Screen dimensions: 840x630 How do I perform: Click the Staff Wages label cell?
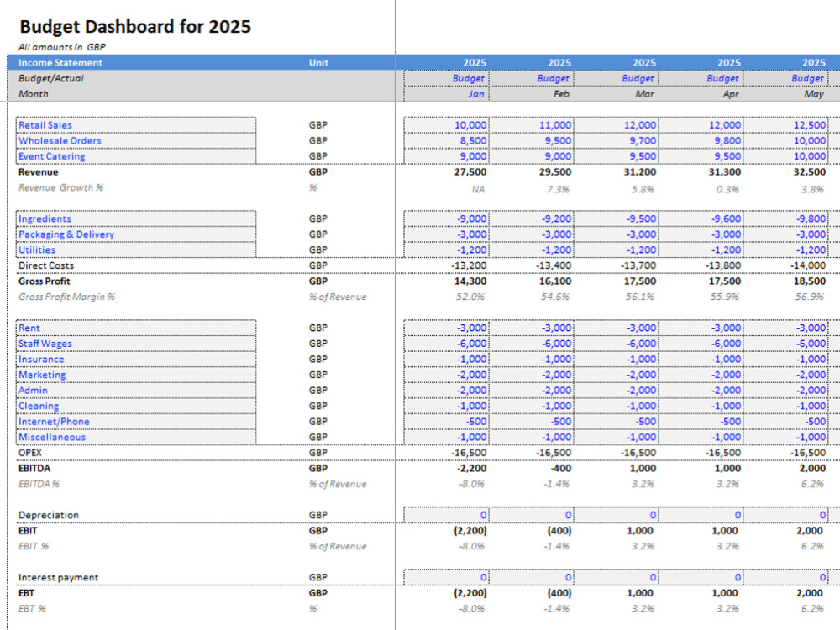click(136, 344)
